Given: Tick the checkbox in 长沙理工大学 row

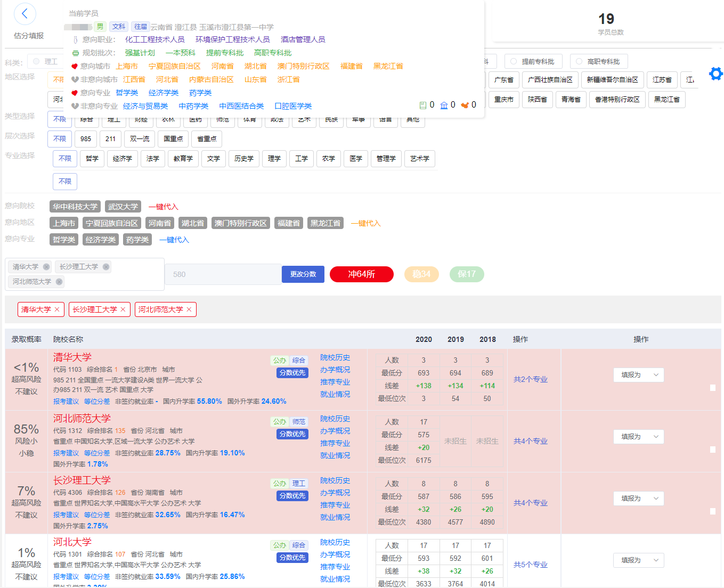Looking at the screenshot, I should click(x=713, y=511).
